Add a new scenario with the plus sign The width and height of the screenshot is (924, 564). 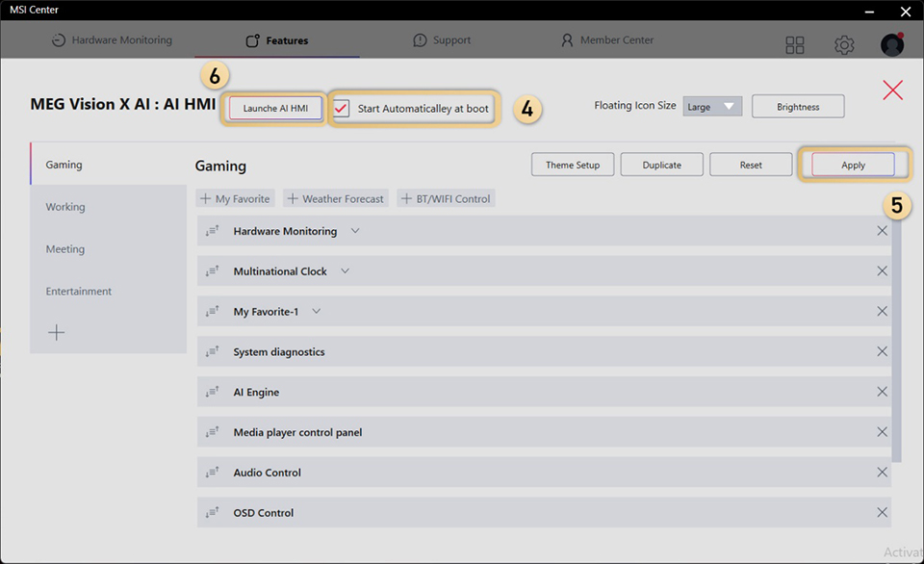[57, 331]
